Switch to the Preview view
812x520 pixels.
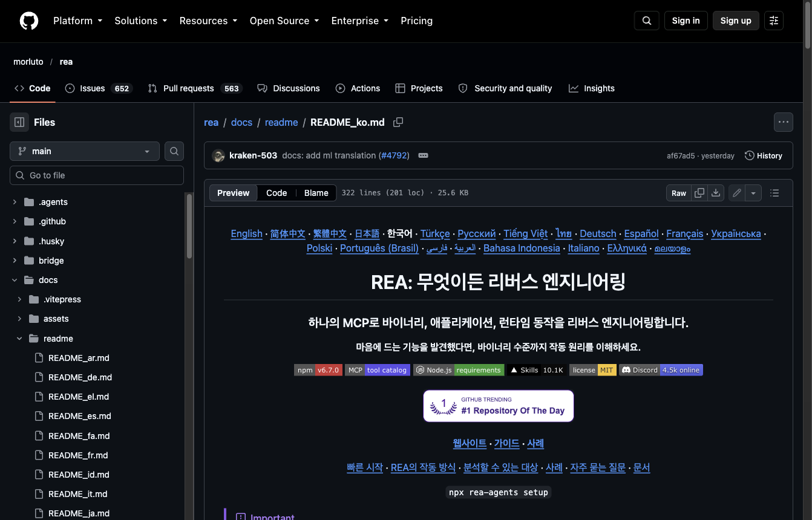(x=234, y=193)
